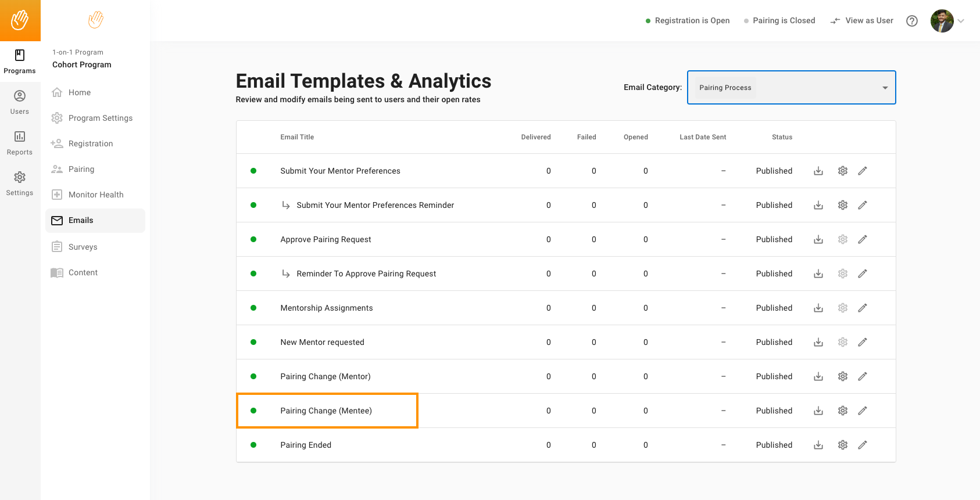Click the help question mark icon

point(912,21)
